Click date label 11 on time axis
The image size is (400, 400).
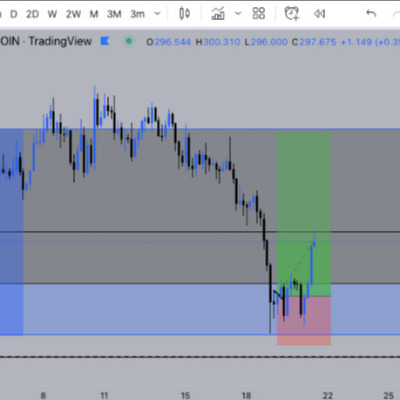(104, 396)
